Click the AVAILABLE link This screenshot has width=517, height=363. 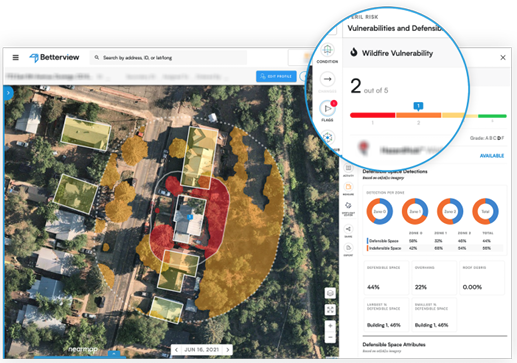click(492, 156)
